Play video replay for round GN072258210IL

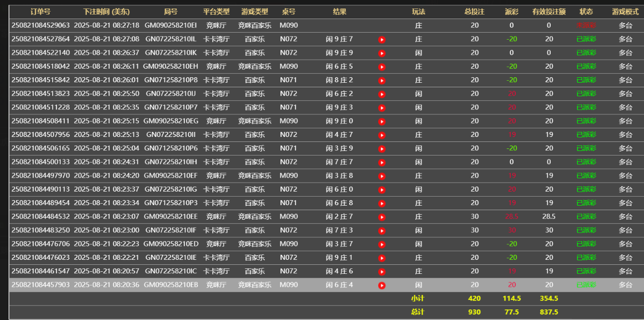(x=382, y=39)
